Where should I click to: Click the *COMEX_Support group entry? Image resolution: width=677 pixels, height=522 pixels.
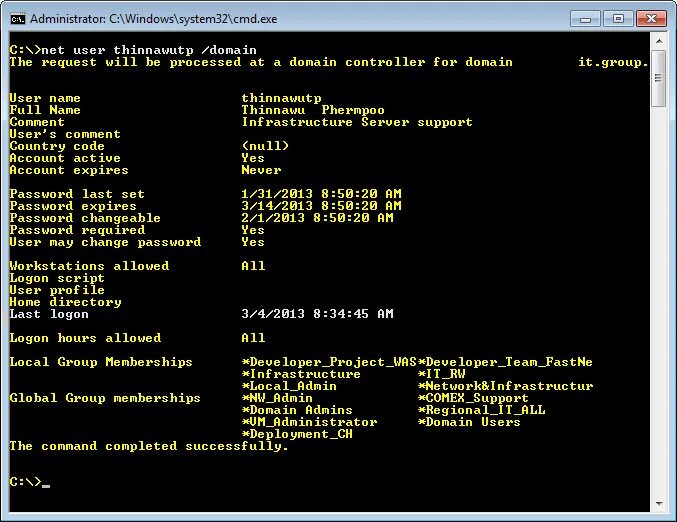[473, 398]
